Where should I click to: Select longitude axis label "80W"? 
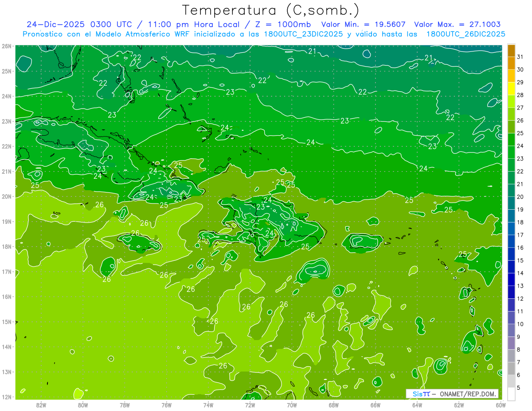pyautogui.click(x=83, y=404)
